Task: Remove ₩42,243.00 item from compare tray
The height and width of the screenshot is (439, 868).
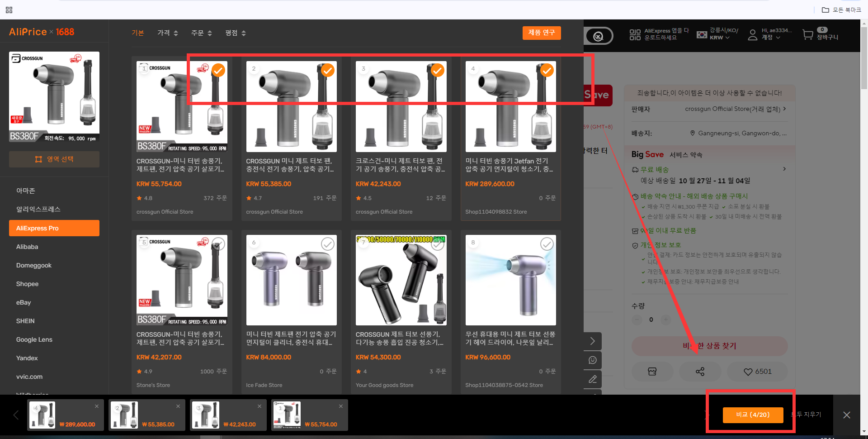Action: pyautogui.click(x=259, y=406)
